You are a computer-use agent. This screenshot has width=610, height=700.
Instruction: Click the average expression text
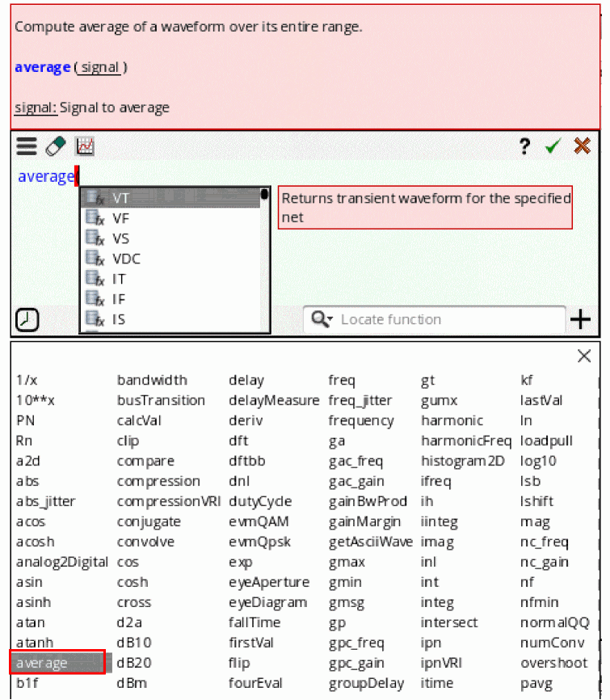[x=45, y=176]
